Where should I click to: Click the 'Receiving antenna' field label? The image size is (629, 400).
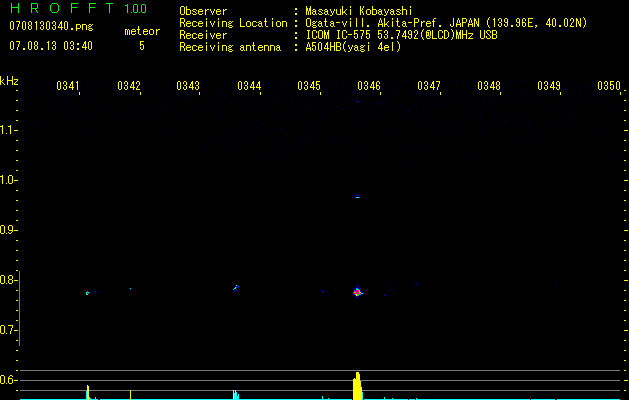tap(230, 47)
